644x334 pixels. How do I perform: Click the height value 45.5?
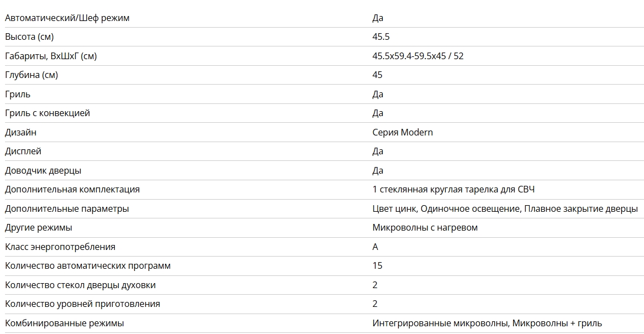click(x=382, y=37)
